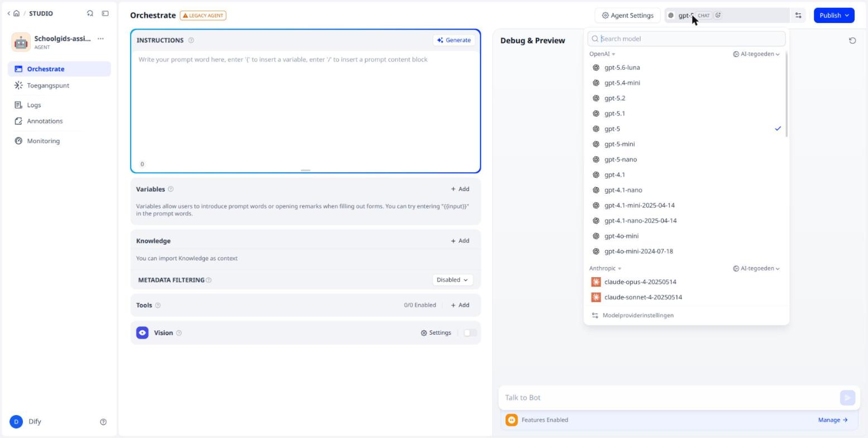Click the send message button

[847, 398]
